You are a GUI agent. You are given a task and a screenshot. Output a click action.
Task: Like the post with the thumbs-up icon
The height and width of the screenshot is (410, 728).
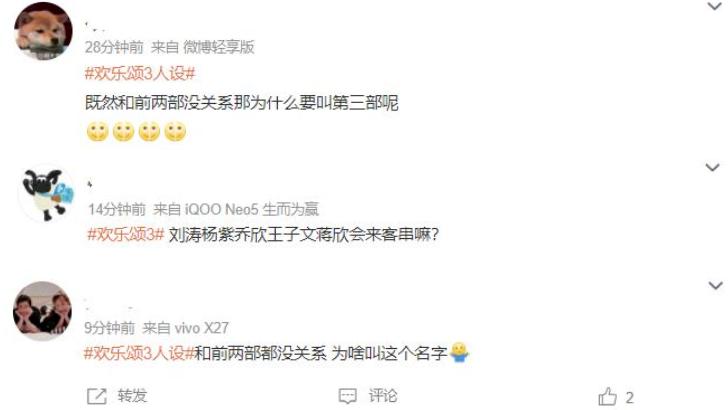pyautogui.click(x=607, y=397)
